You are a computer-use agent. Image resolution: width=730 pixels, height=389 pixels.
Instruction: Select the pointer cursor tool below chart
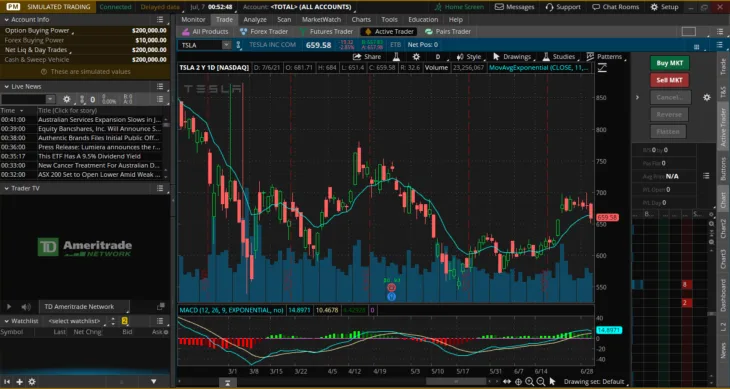[553, 382]
